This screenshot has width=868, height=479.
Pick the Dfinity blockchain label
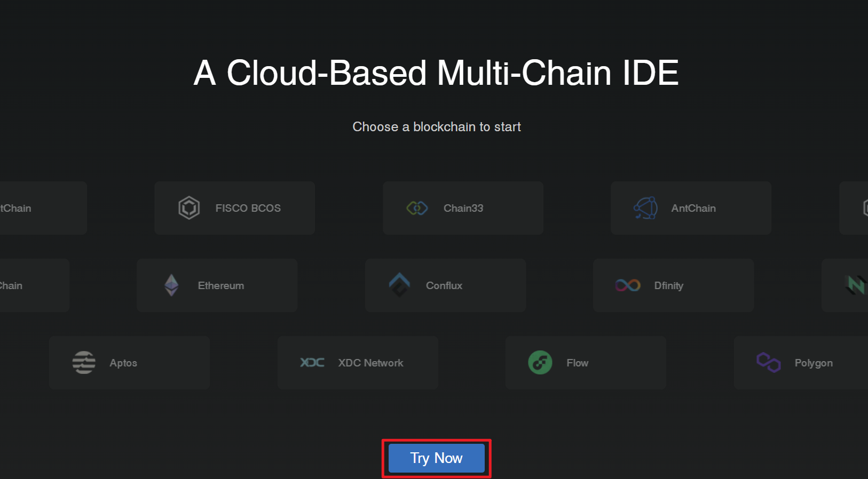[669, 285]
